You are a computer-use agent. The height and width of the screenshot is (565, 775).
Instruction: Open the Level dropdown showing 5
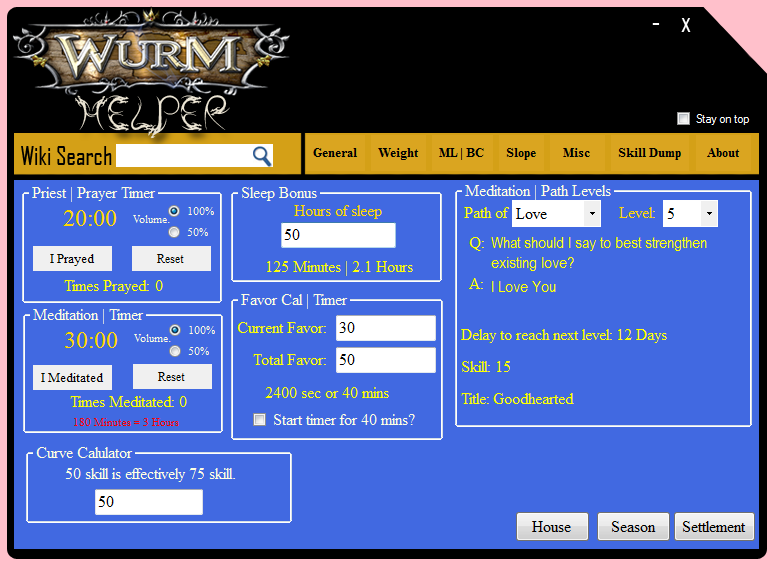(709, 214)
